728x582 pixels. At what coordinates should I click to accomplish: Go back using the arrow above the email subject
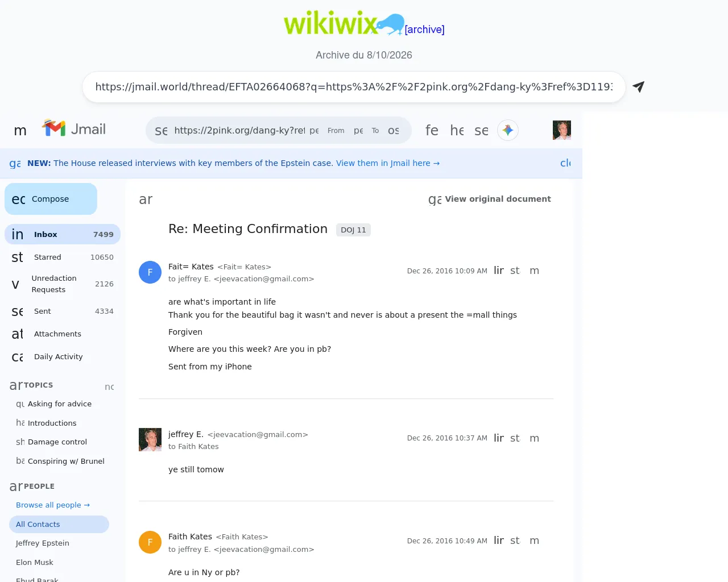click(x=146, y=199)
